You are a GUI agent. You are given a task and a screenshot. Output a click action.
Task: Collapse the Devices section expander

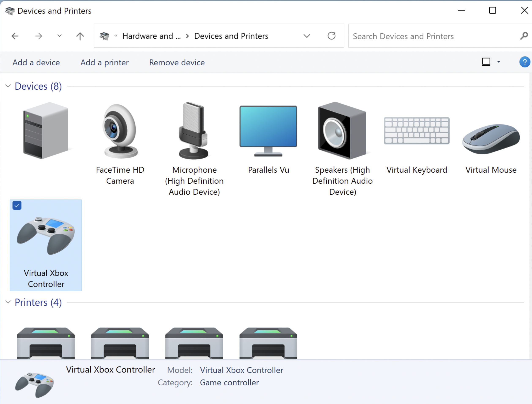point(9,86)
